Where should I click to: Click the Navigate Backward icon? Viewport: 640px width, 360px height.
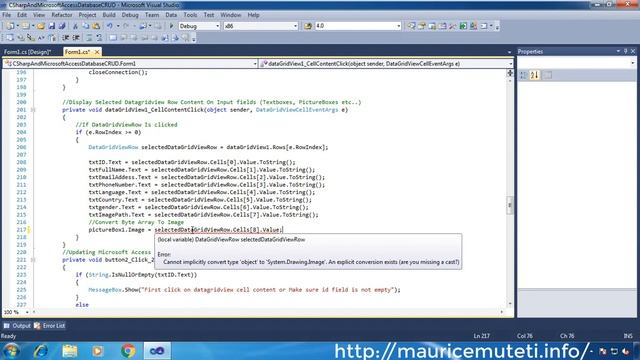(x=143, y=26)
